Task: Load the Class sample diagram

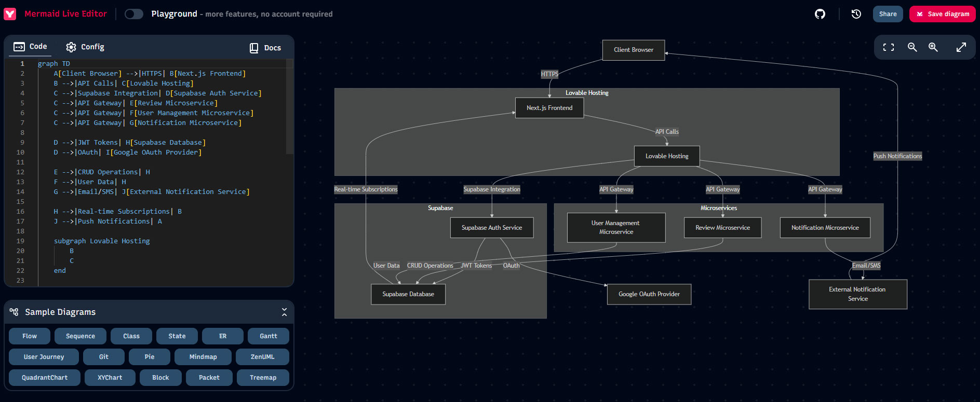Action: pyautogui.click(x=131, y=336)
